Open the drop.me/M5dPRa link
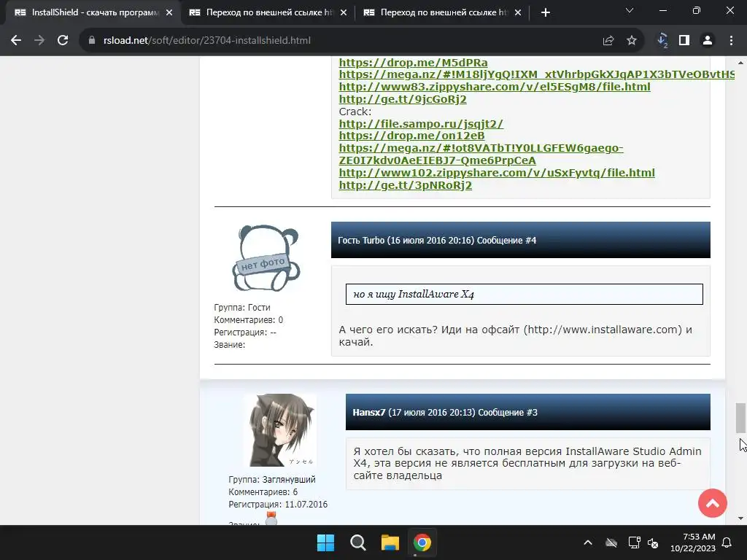This screenshot has height=560, width=747. [x=413, y=63]
